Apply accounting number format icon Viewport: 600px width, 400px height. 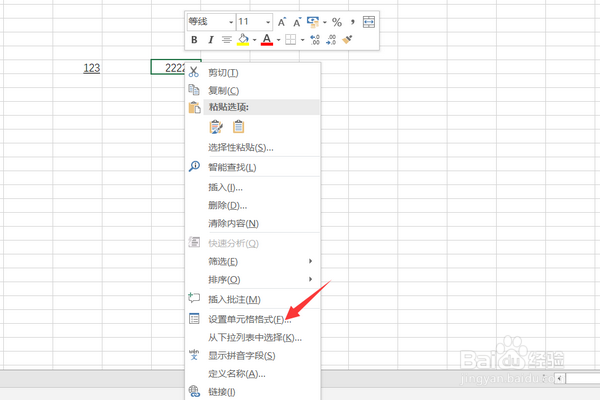(x=313, y=22)
